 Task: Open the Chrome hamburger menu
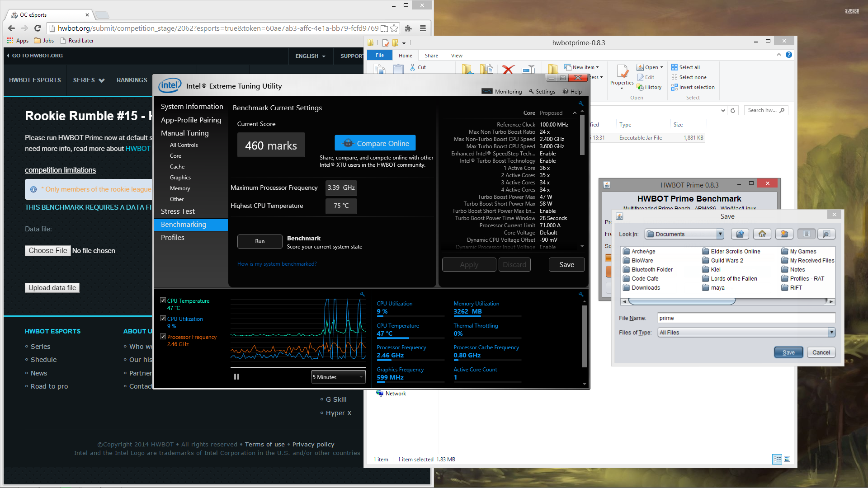click(x=423, y=28)
